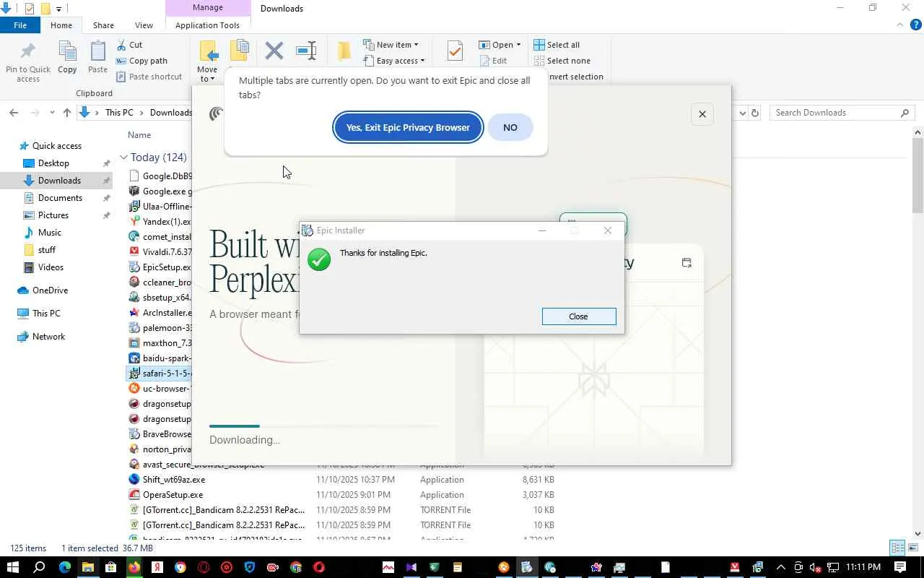Click the Explorer forward arrow

point(33,113)
